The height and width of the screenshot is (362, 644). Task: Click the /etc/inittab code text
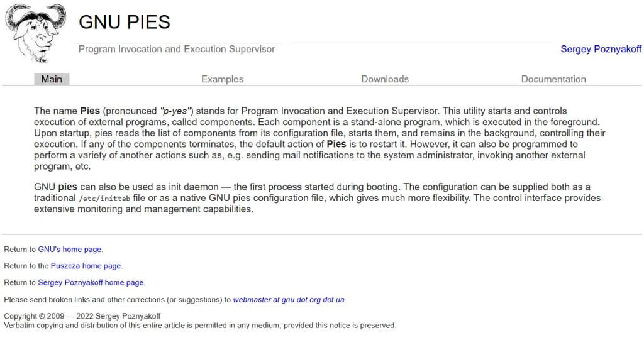104,199
